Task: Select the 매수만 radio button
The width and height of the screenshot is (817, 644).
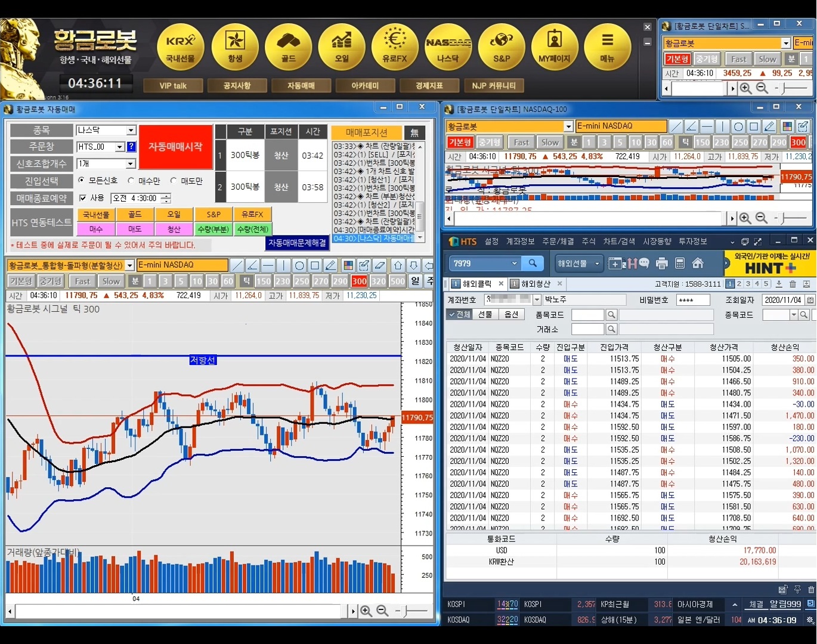Action: click(x=131, y=180)
